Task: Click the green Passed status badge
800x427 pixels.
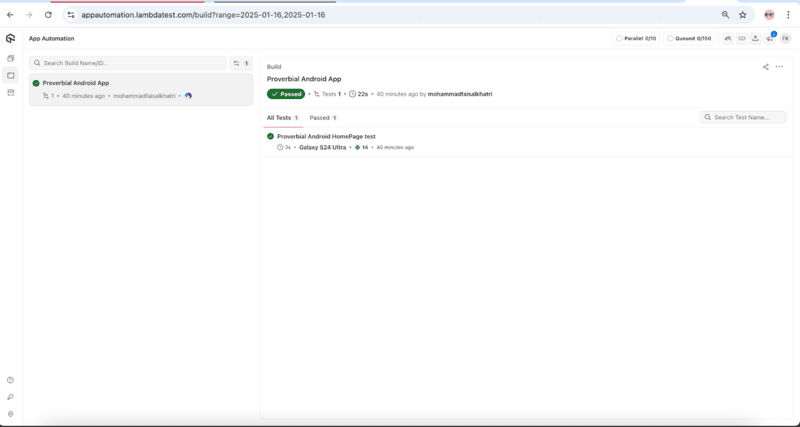Action: [286, 94]
